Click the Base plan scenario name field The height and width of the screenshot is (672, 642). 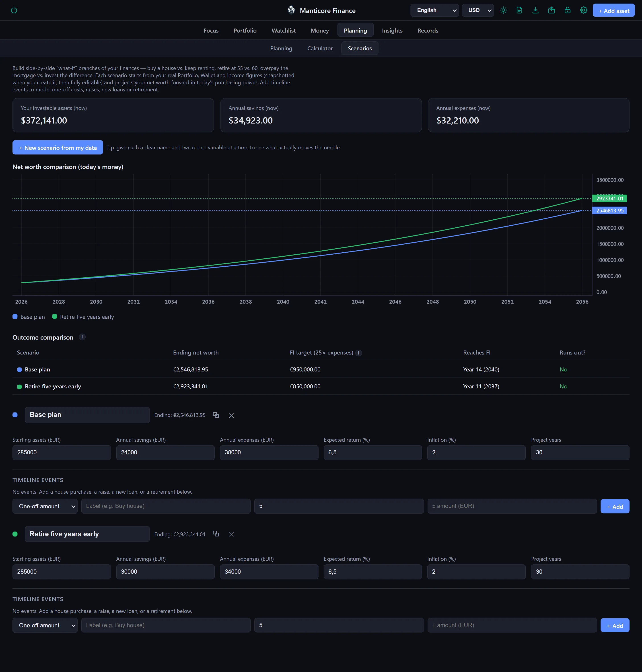click(87, 415)
